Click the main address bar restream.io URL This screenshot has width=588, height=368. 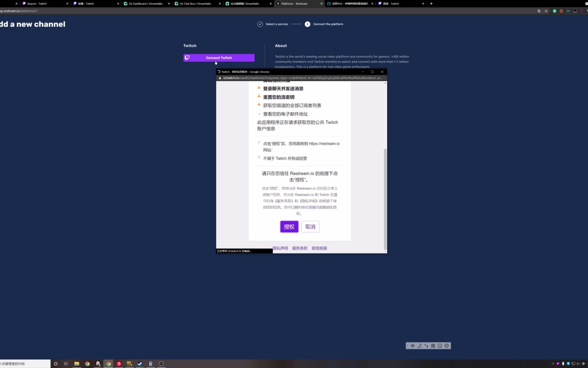pyautogui.click(x=19, y=11)
